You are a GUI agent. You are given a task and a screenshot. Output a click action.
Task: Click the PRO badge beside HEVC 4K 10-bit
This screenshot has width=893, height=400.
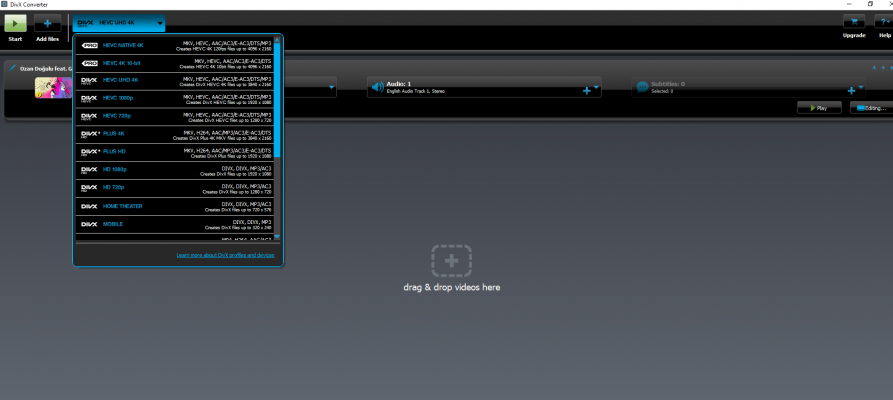click(x=89, y=63)
